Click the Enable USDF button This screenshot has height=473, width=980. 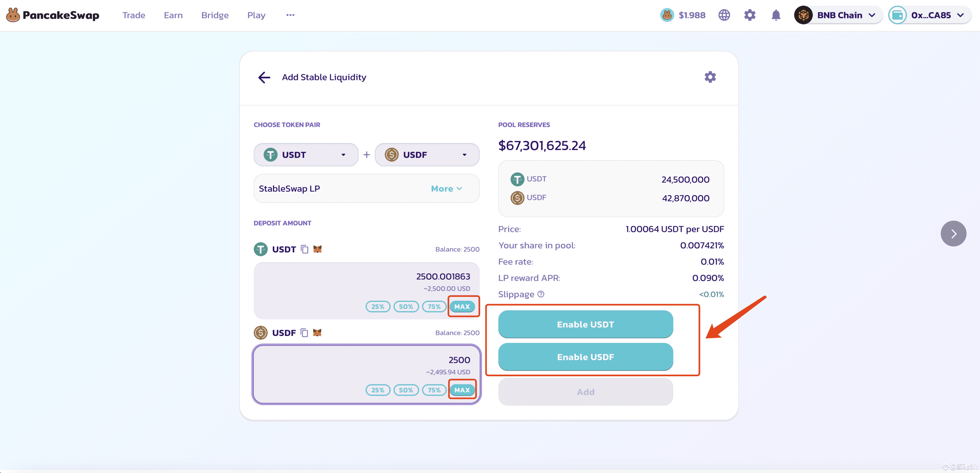coord(585,357)
